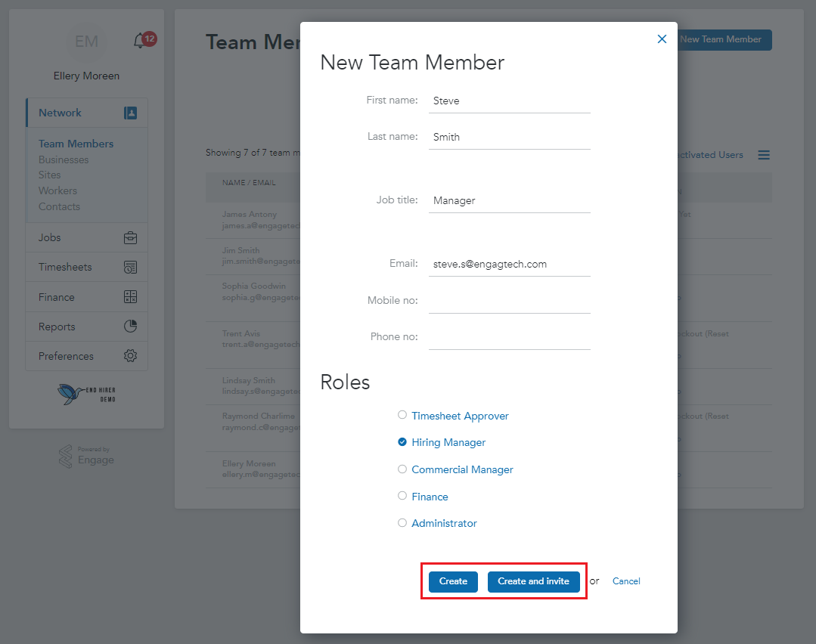Image resolution: width=816 pixels, height=644 pixels.
Task: Open Finance via its calculator icon
Action: click(130, 296)
